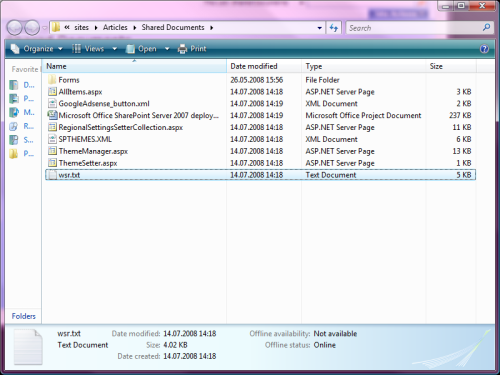Select the ThemeSetter.aspx file icon
This screenshot has height=375, width=500.
click(52, 163)
